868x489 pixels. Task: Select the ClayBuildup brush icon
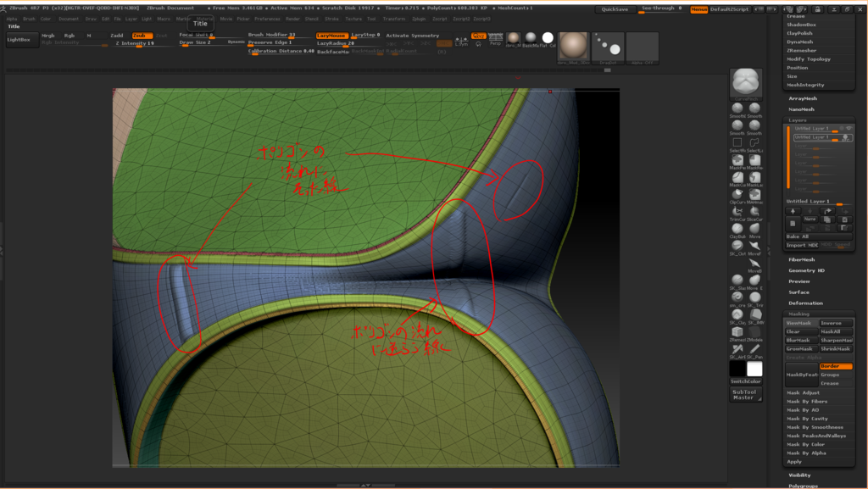point(737,229)
